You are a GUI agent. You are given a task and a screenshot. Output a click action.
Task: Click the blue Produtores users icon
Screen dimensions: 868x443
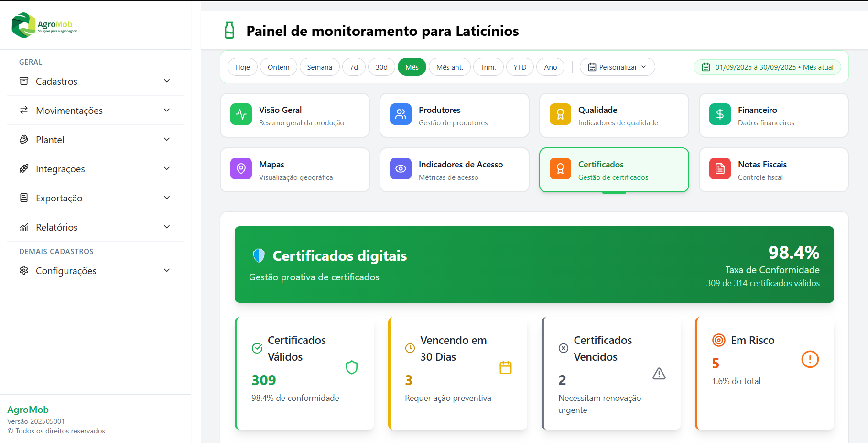(x=401, y=114)
